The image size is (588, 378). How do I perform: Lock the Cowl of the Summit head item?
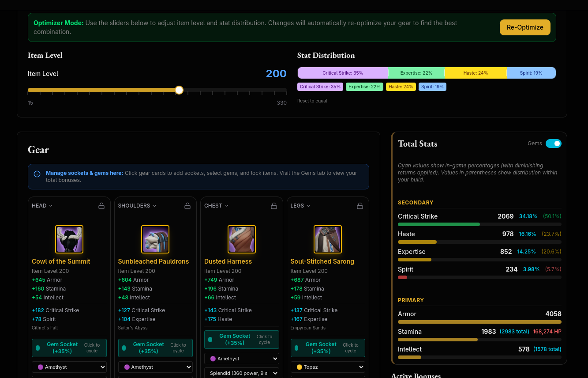point(101,205)
